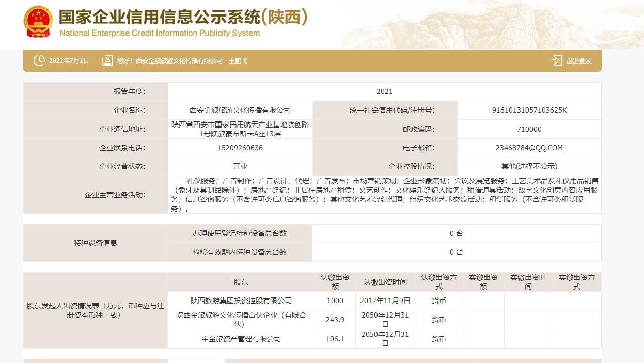
Task: Click shareholder 陕西旅游集团投资控股有限公司
Action: pyautogui.click(x=241, y=301)
